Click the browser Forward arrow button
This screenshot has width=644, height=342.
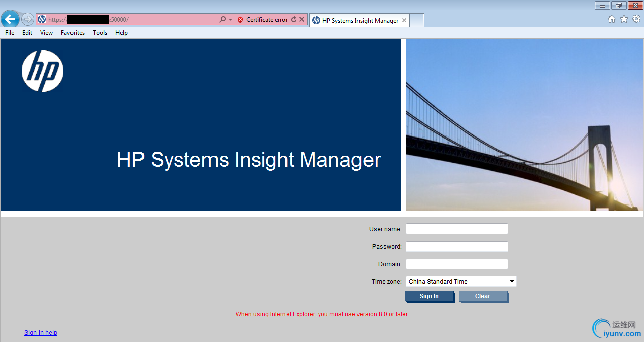pos(28,20)
